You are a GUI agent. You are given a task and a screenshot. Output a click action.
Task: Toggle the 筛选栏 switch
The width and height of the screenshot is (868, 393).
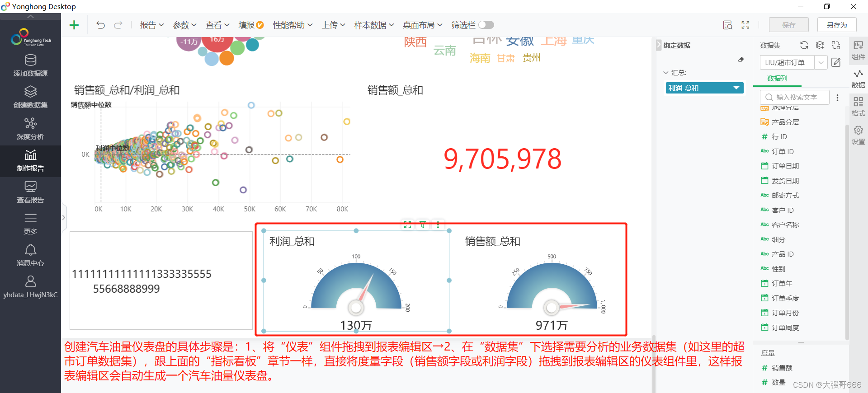coord(486,25)
